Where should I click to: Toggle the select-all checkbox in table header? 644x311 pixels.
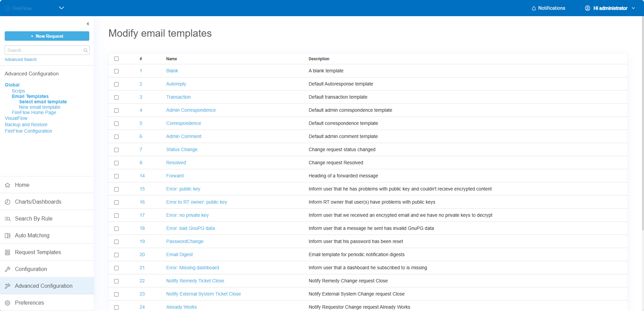click(x=116, y=59)
